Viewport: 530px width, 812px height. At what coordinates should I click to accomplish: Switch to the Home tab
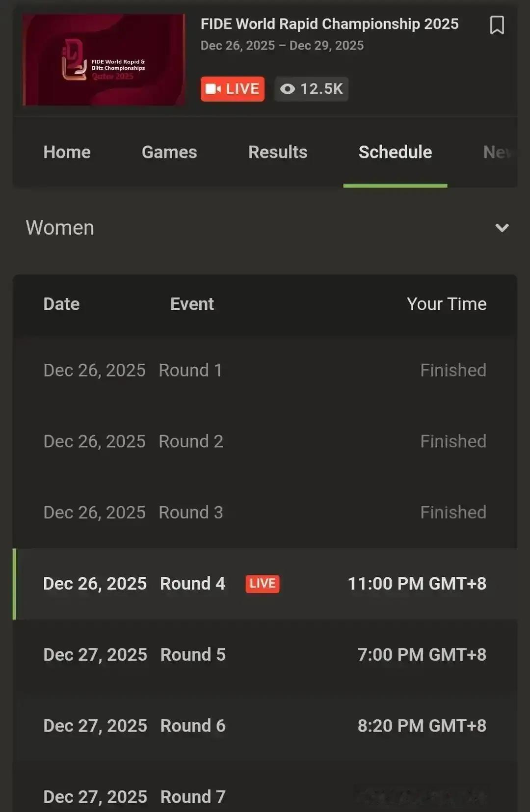67,152
